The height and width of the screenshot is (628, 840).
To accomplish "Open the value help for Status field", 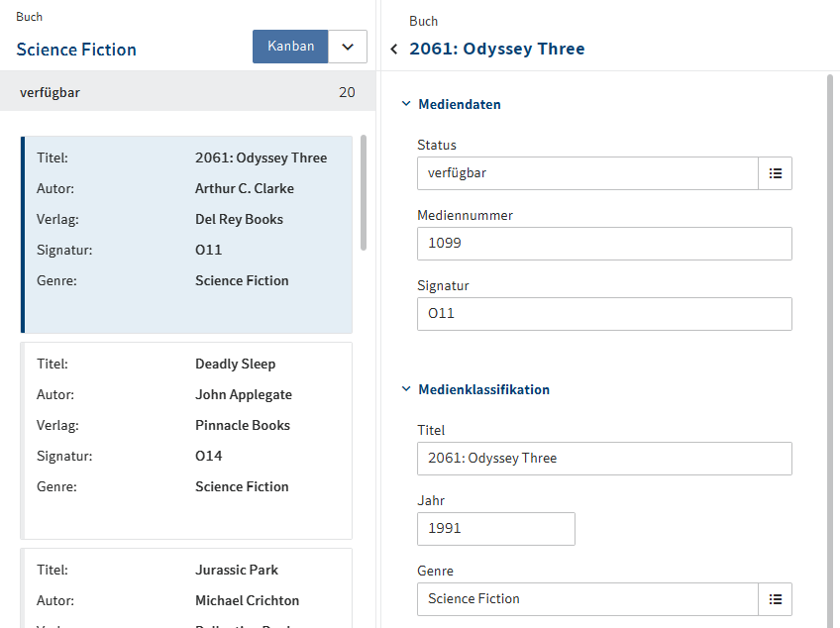I will click(775, 172).
